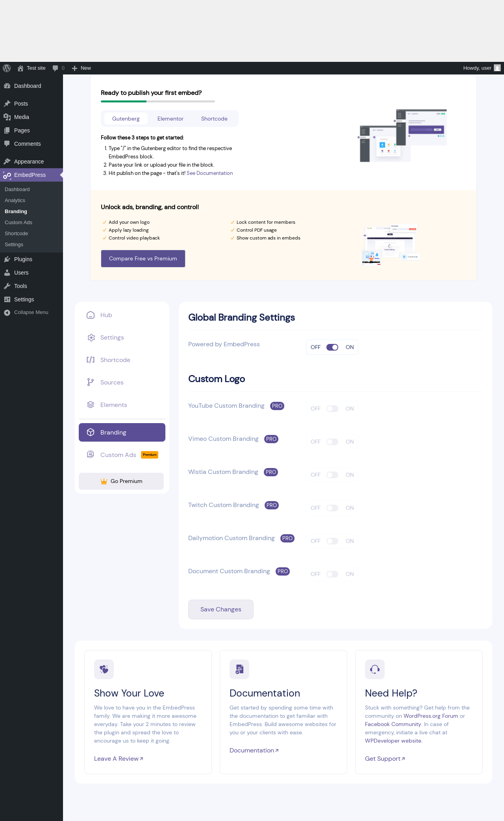Click the Dashboard gauge icon in sidebar
This screenshot has height=821, width=504.
7,86
